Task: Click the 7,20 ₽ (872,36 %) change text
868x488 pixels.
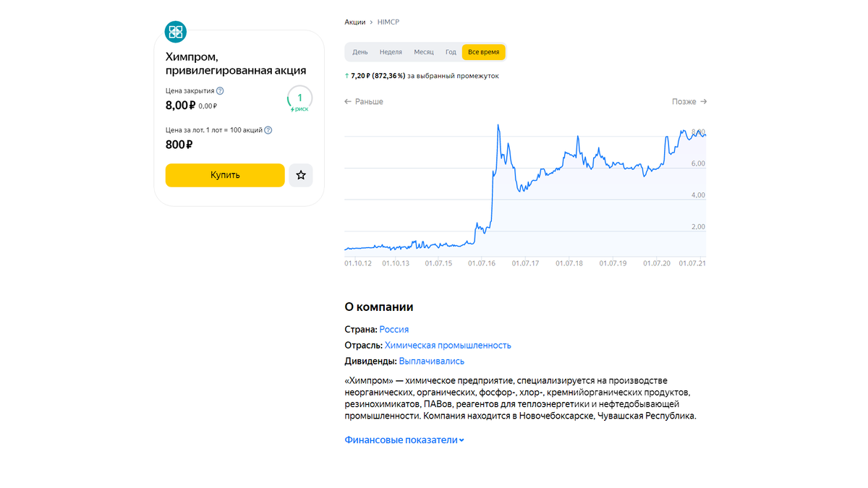Action: [378, 76]
